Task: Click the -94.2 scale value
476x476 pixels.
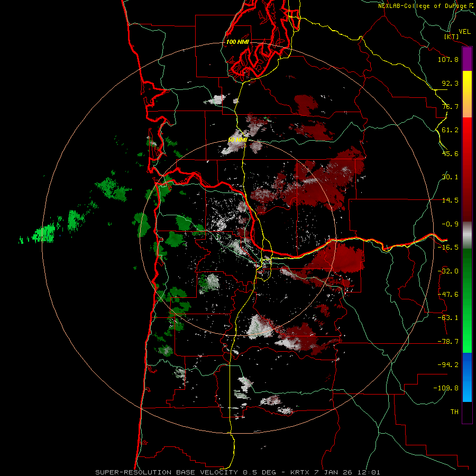Action: (448, 365)
